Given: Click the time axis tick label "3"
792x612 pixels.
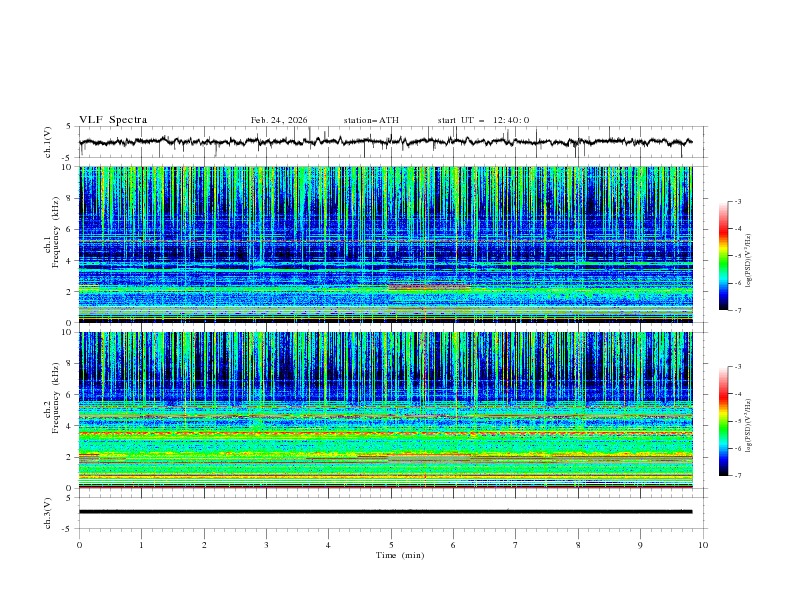Looking at the screenshot, I should coord(266,545).
